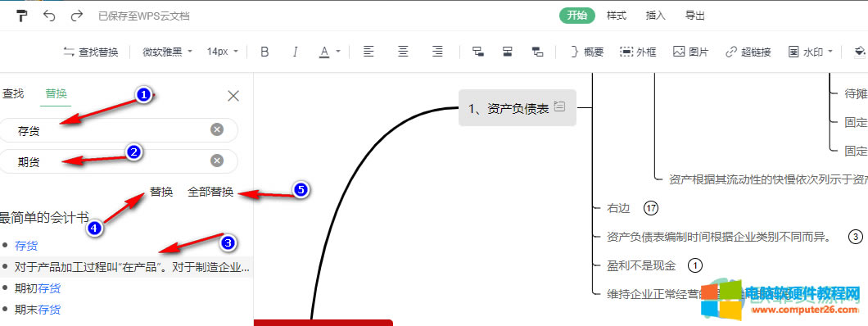
Task: Insert a child topic node
Action: point(477,52)
